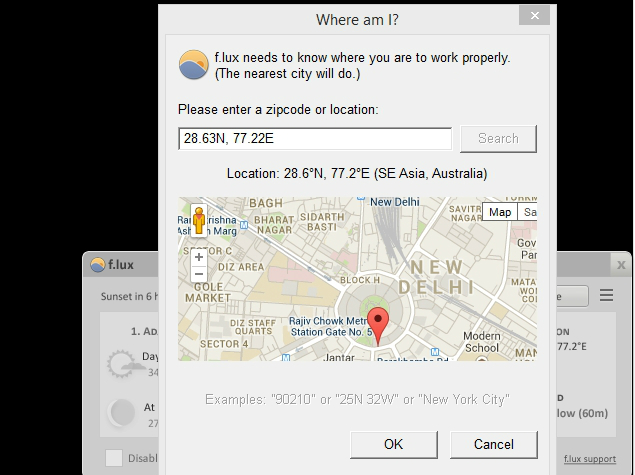Viewport: 635px width, 475px height.
Task: Switch map to Map view tab
Action: point(500,212)
